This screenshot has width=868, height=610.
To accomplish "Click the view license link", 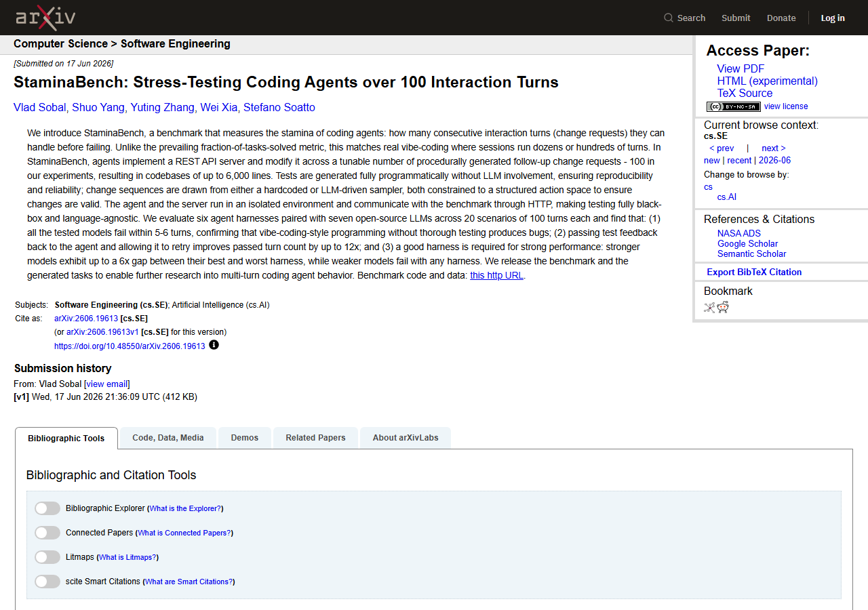I will [786, 106].
